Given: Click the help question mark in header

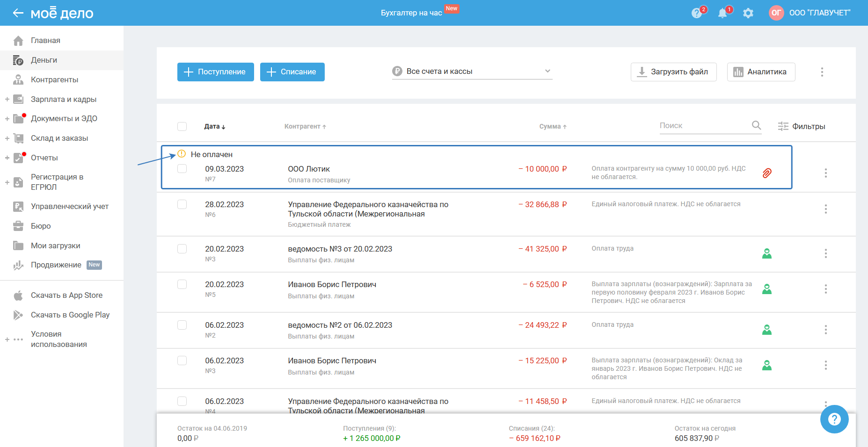Looking at the screenshot, I should (x=696, y=13).
